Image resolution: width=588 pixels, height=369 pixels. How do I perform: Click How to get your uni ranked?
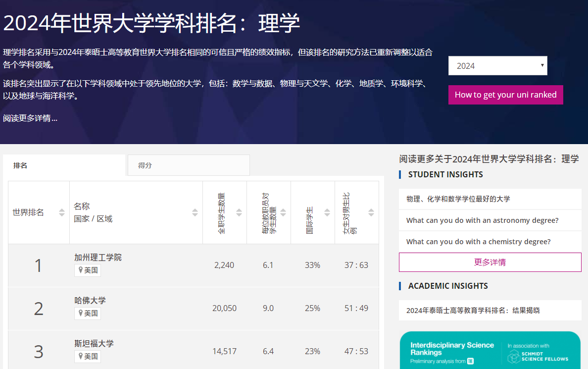pos(505,95)
